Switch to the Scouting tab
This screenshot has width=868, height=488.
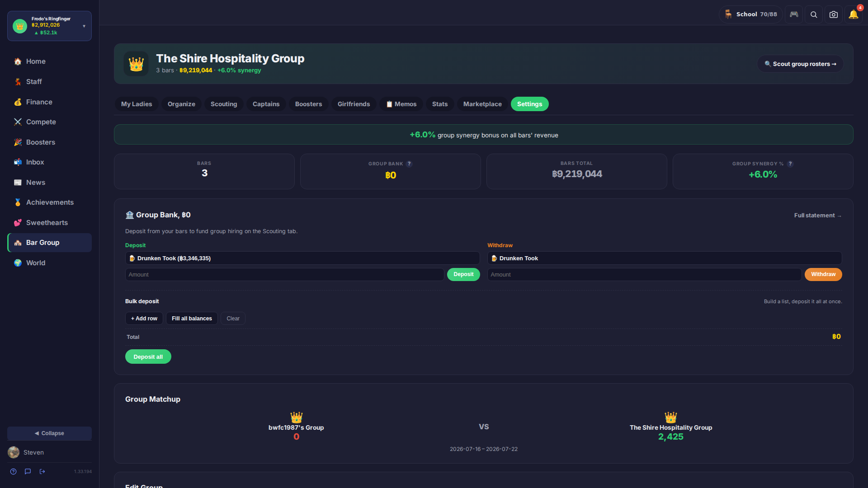click(x=224, y=104)
